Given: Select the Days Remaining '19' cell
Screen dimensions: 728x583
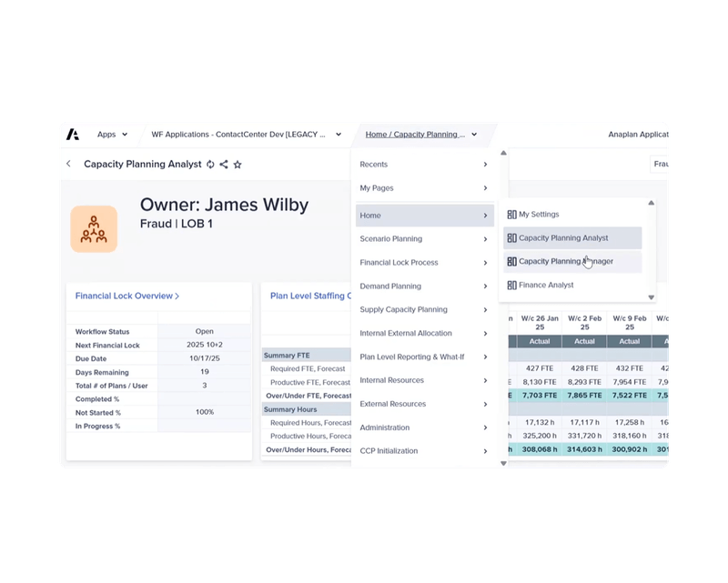Looking at the screenshot, I should pyautogui.click(x=204, y=372).
